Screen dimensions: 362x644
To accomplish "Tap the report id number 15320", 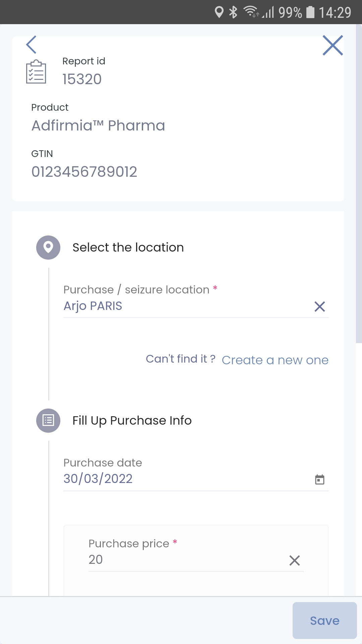I will [82, 79].
